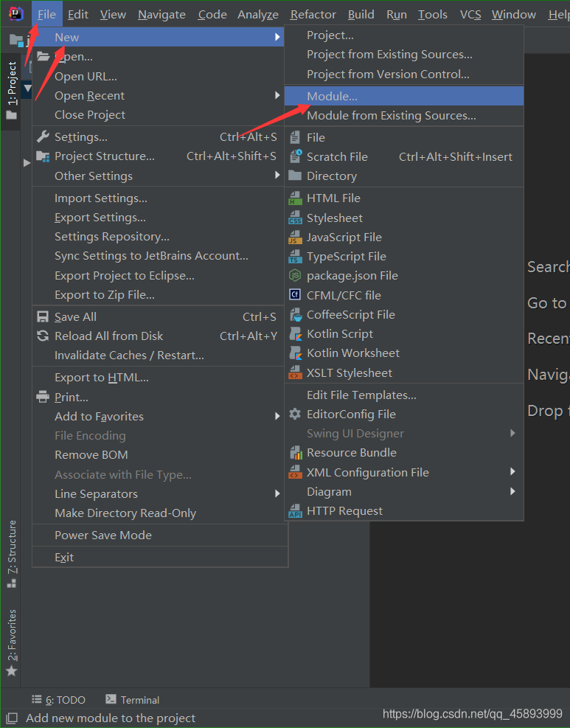Expand the Other Settings submenu arrow
The height and width of the screenshot is (728, 570).
coord(277,175)
